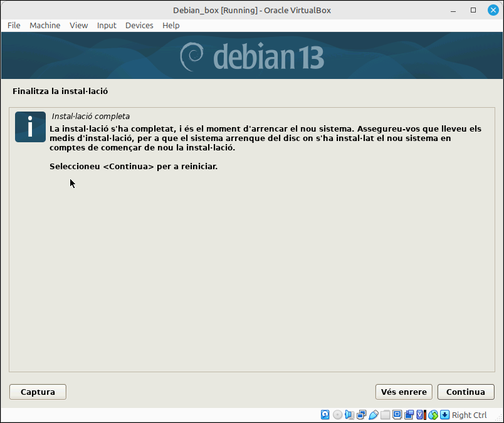
Task: Click the mouse integration status icon
Action: (x=433, y=415)
